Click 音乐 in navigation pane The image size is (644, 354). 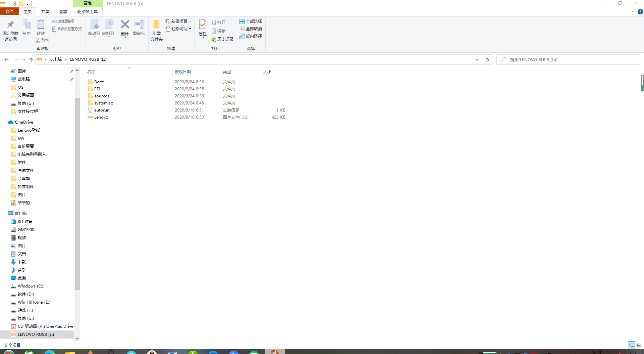click(x=21, y=270)
